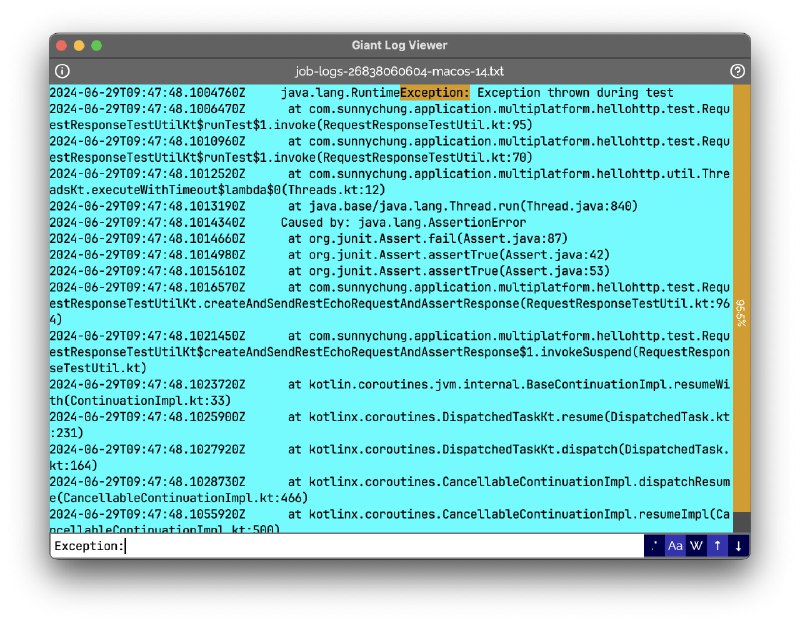Minimize the window with yellow button
This screenshot has height=624, width=800.
[79, 45]
